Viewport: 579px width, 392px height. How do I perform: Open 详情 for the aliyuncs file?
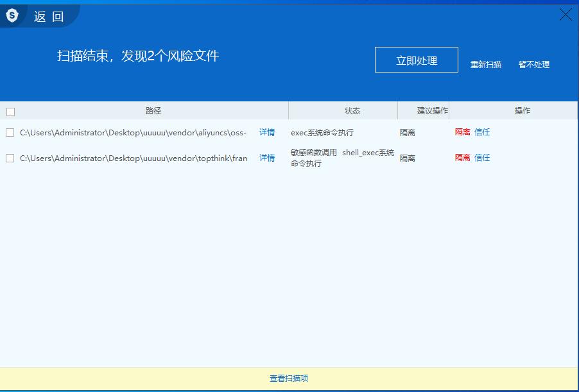(267, 132)
